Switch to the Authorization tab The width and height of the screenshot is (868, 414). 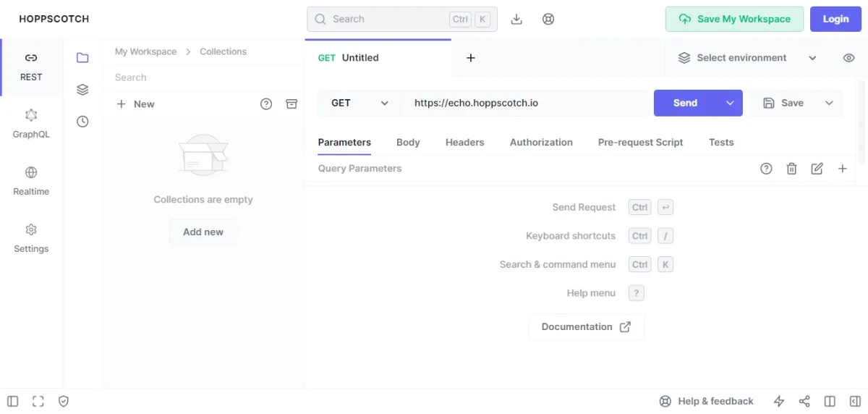[541, 143]
